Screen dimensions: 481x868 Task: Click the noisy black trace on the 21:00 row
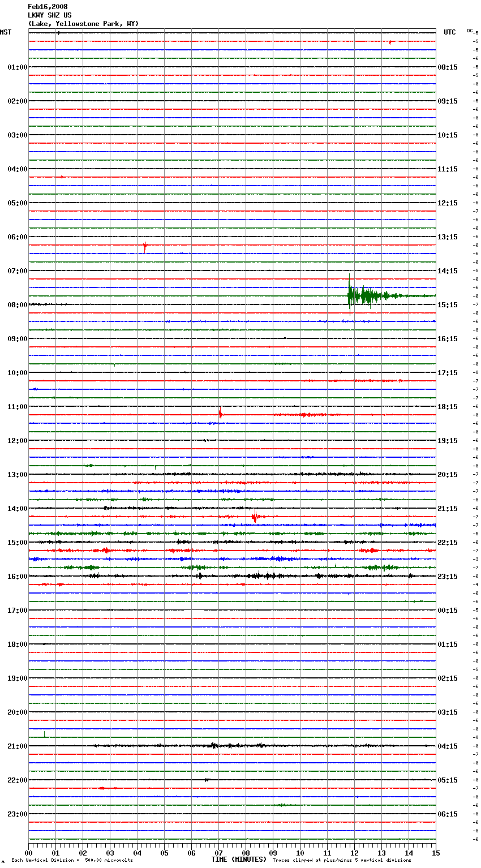tap(232, 746)
